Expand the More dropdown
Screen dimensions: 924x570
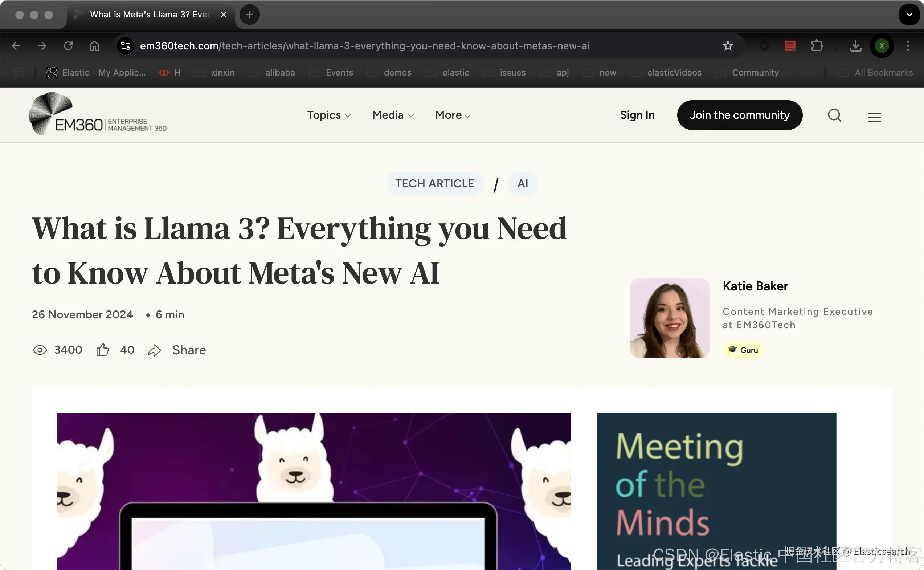tap(452, 115)
